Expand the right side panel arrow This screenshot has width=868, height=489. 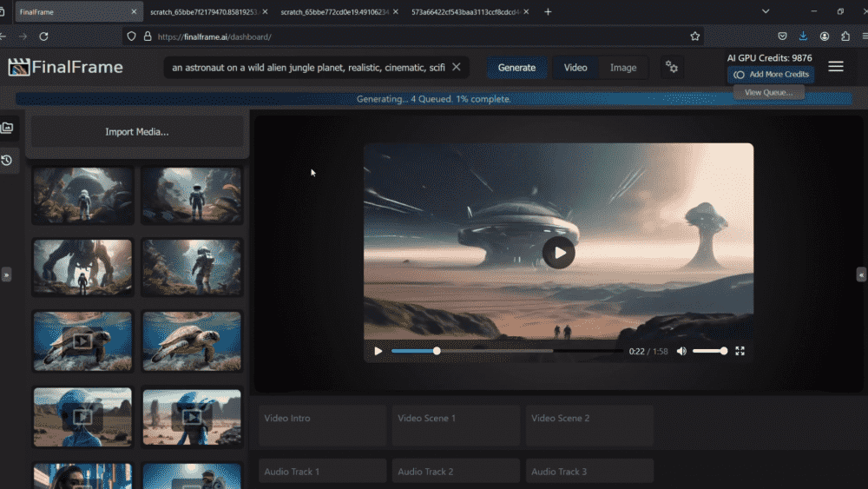(x=861, y=274)
